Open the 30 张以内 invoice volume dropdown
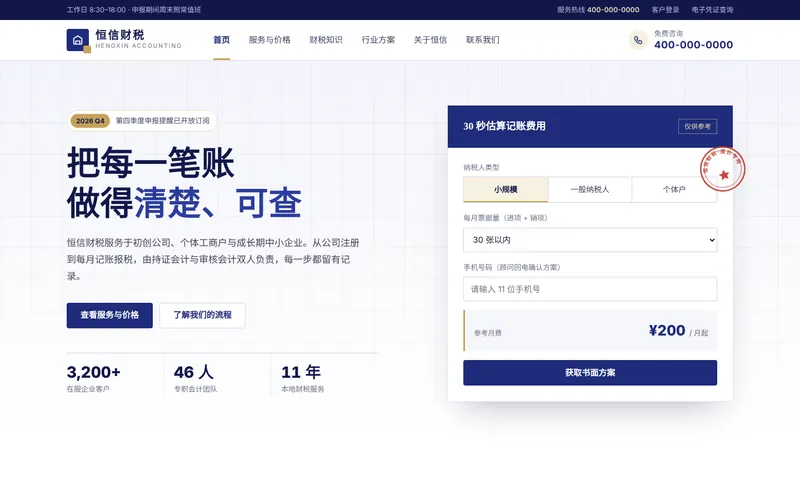 coord(590,240)
